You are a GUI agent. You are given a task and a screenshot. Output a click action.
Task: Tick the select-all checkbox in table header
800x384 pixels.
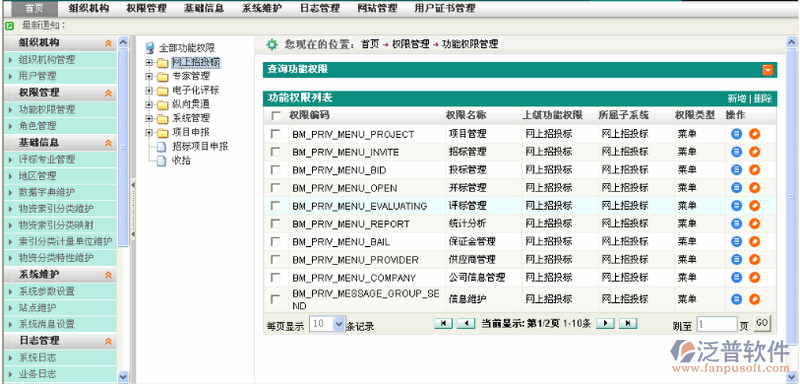click(x=276, y=116)
